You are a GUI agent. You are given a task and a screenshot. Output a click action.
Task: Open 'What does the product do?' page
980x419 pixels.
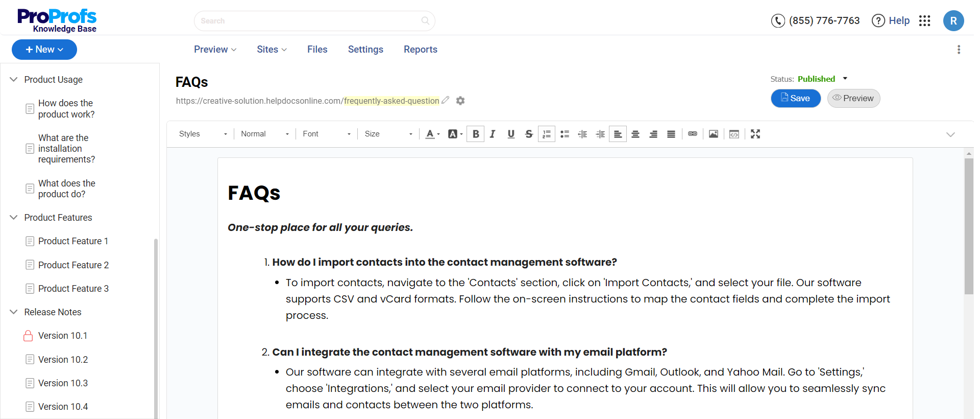coord(66,189)
